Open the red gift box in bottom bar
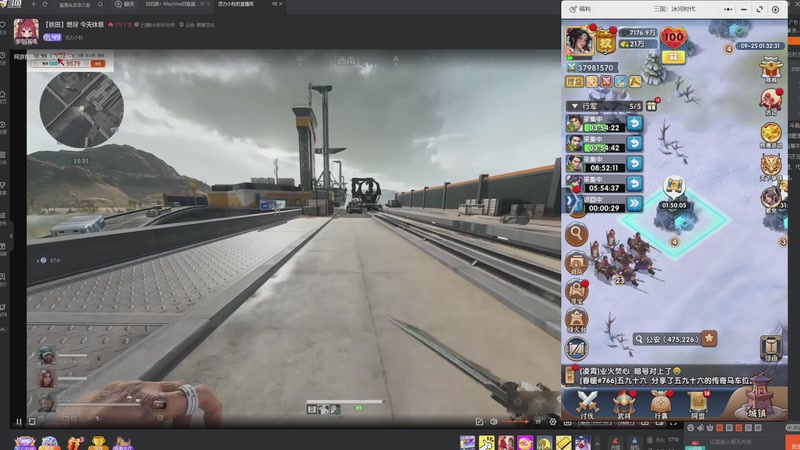Viewport: 800px width, 450px height. coord(74,443)
